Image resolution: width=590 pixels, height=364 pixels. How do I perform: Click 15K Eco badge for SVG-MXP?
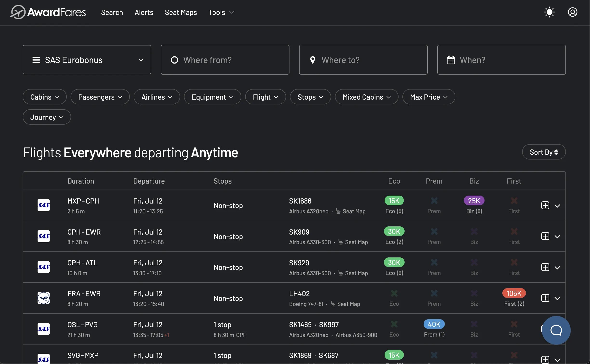point(394,355)
